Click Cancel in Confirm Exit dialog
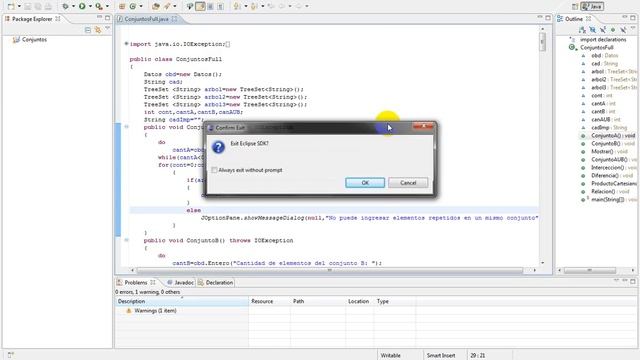Screen dimensions: 640x360 click(x=408, y=182)
